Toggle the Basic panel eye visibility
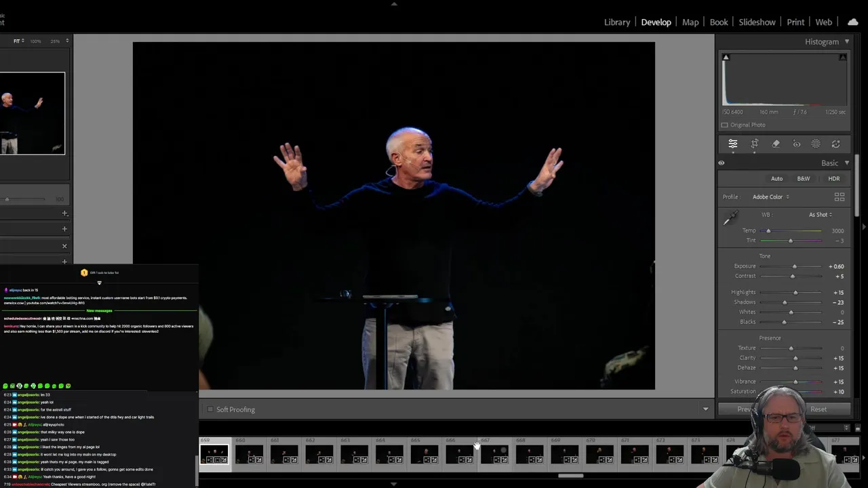 (722, 163)
